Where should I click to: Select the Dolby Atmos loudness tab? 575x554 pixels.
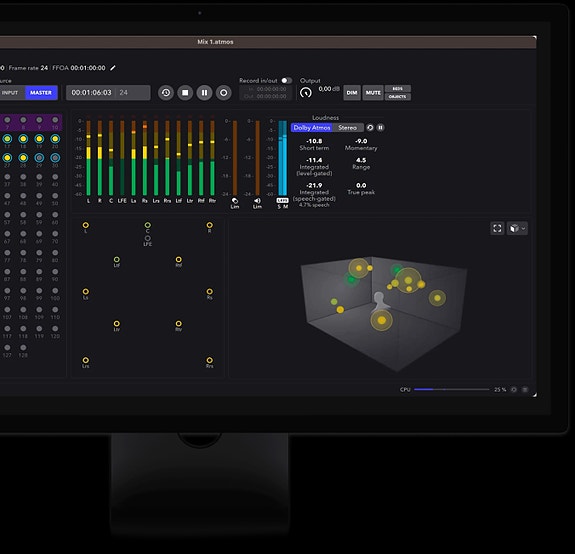(x=311, y=128)
